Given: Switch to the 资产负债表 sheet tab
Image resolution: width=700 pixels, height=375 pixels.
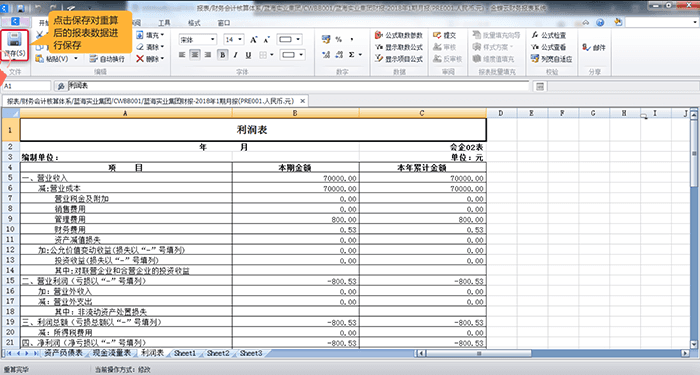Looking at the screenshot, I should click(63, 353).
